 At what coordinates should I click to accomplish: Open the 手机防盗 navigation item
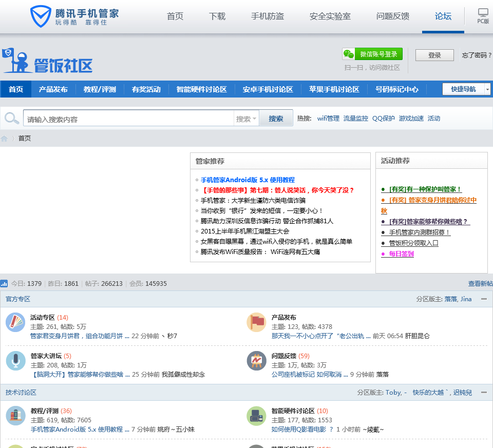click(x=268, y=16)
